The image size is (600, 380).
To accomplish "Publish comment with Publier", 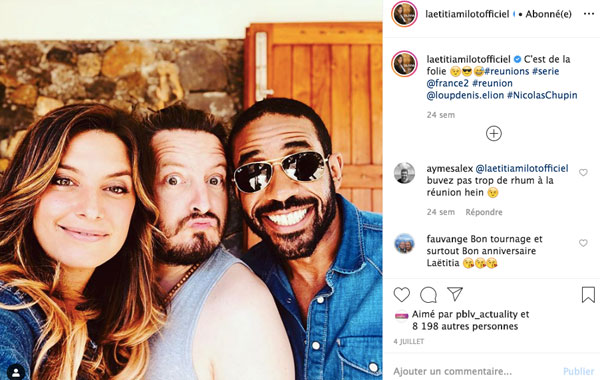I will coord(579,371).
